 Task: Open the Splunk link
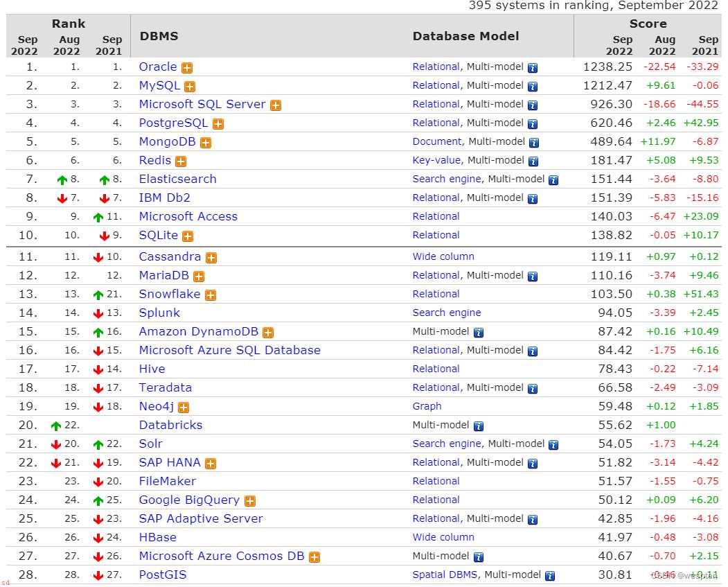159,313
